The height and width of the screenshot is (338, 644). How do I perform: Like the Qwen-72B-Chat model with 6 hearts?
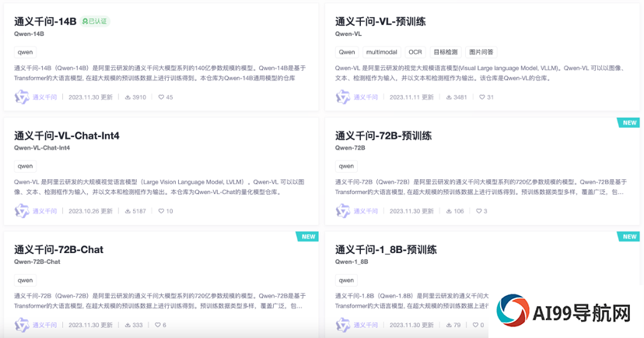tap(158, 325)
